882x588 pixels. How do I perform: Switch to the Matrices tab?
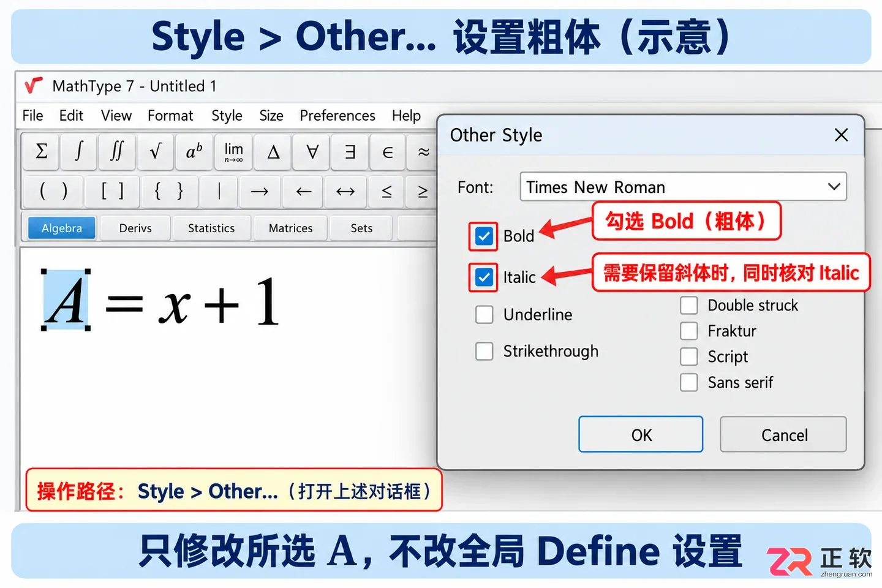pos(290,228)
